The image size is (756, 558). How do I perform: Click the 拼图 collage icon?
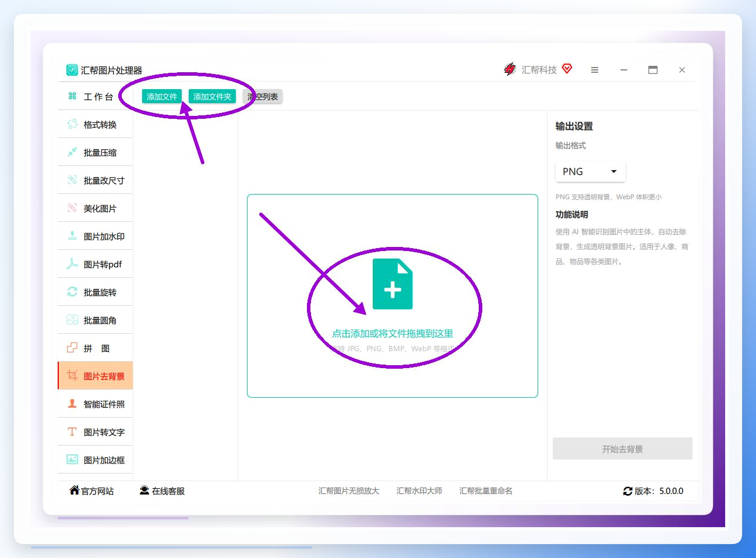click(72, 348)
